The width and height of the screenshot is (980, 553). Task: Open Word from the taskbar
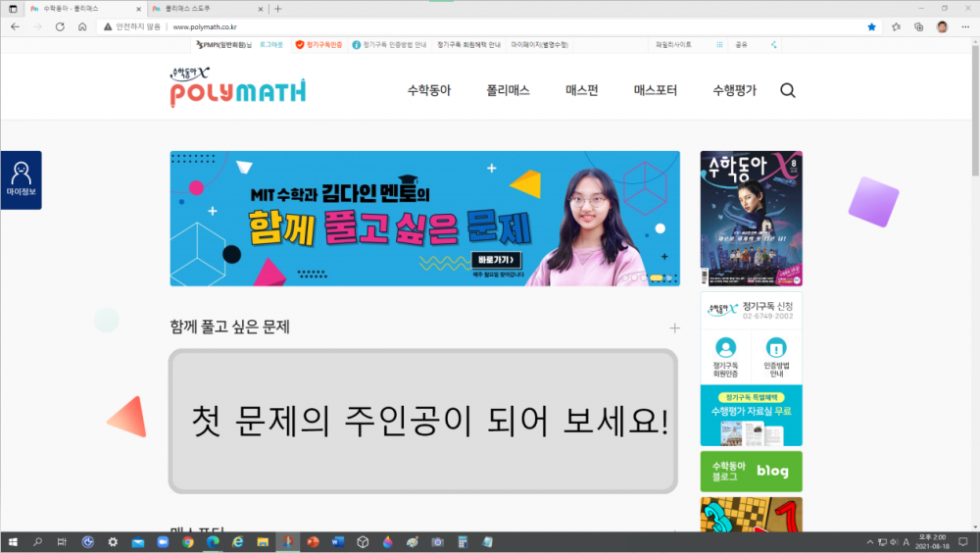point(337,542)
